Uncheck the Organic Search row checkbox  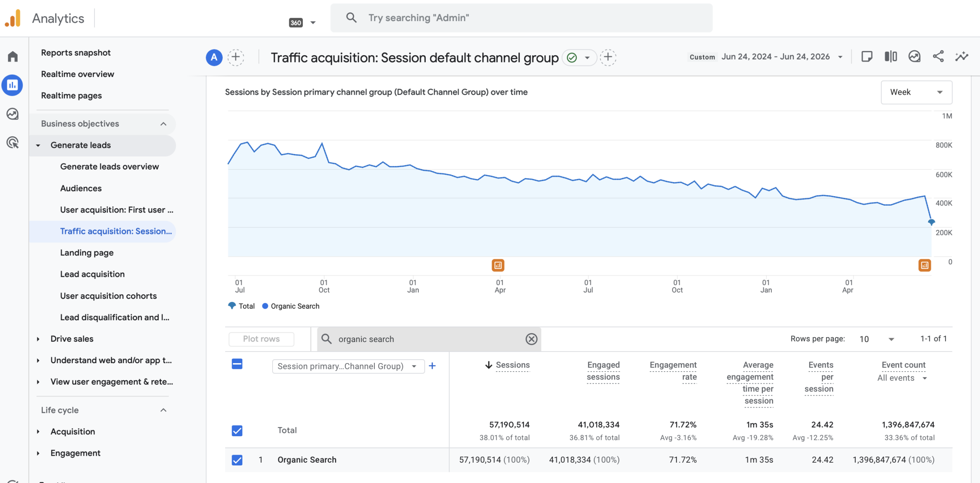point(237,460)
